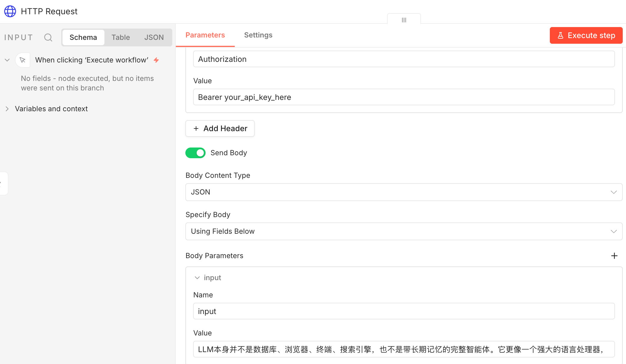The image size is (626, 364).
Task: Click the LLM text body Value field
Action: coord(404,349)
